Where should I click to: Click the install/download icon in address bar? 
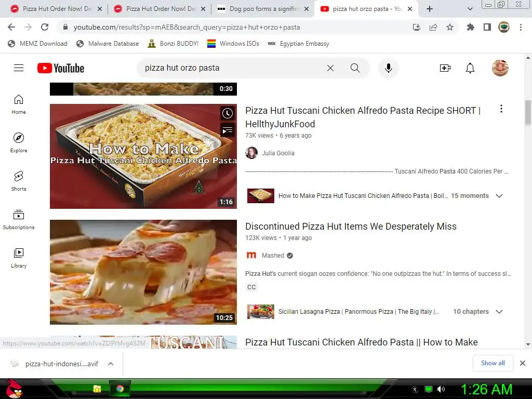point(417,27)
